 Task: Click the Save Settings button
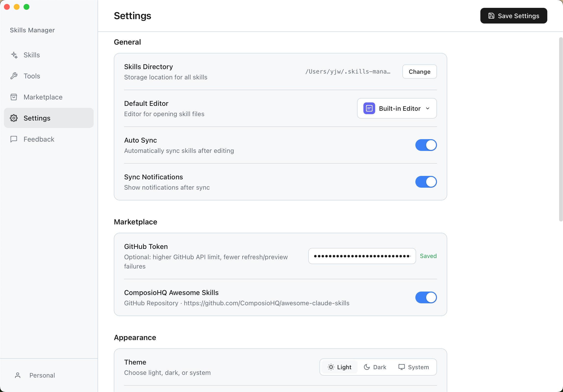(x=513, y=16)
